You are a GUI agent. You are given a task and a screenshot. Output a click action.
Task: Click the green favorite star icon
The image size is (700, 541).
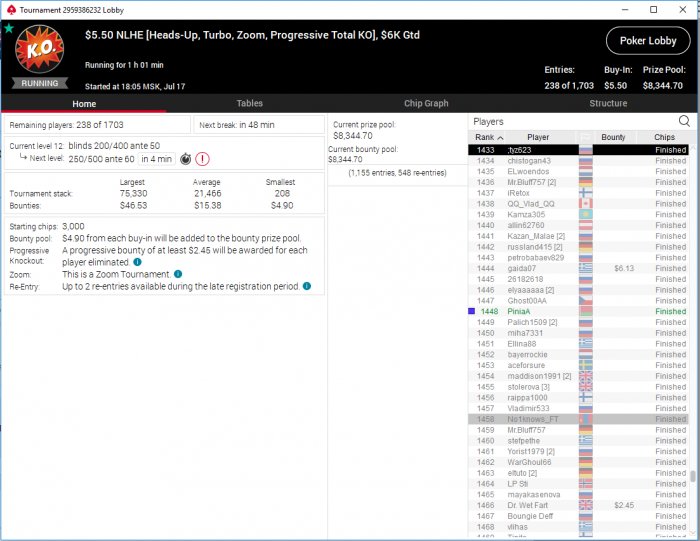[x=8, y=29]
